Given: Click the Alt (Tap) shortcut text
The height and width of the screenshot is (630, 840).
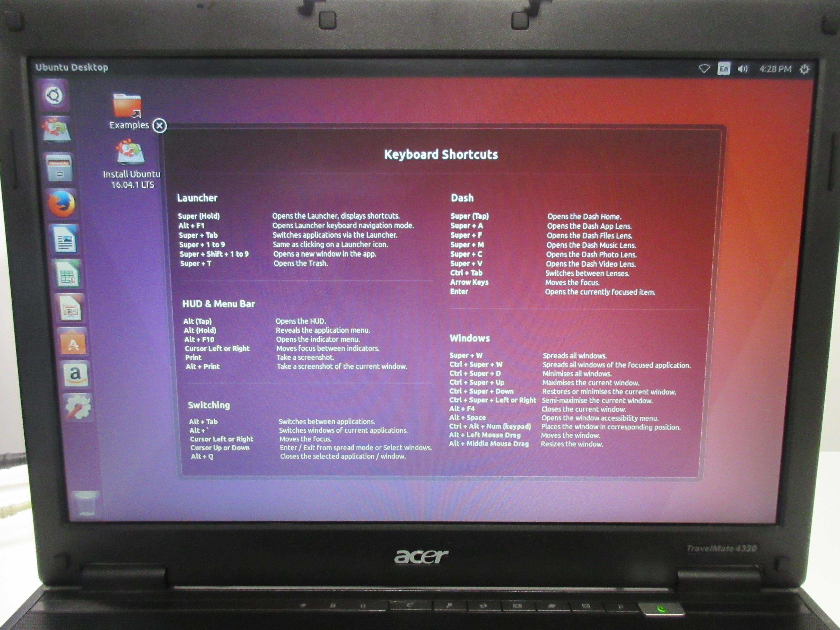Looking at the screenshot, I should [197, 321].
